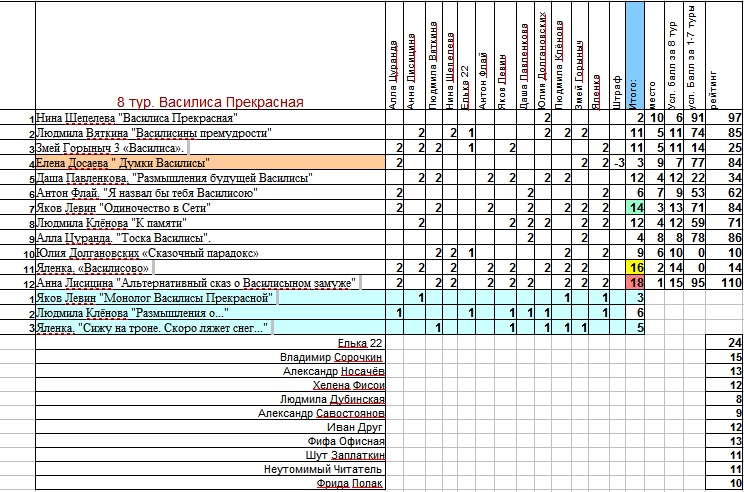Select Алла Цуранда "Тоска Василисы" cell
The width and height of the screenshot is (744, 492).
pyautogui.click(x=210, y=238)
